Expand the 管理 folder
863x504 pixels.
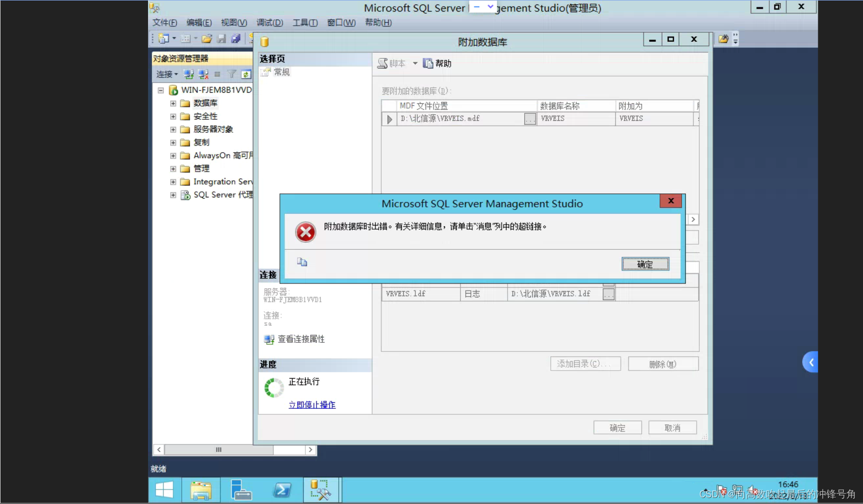click(x=173, y=169)
